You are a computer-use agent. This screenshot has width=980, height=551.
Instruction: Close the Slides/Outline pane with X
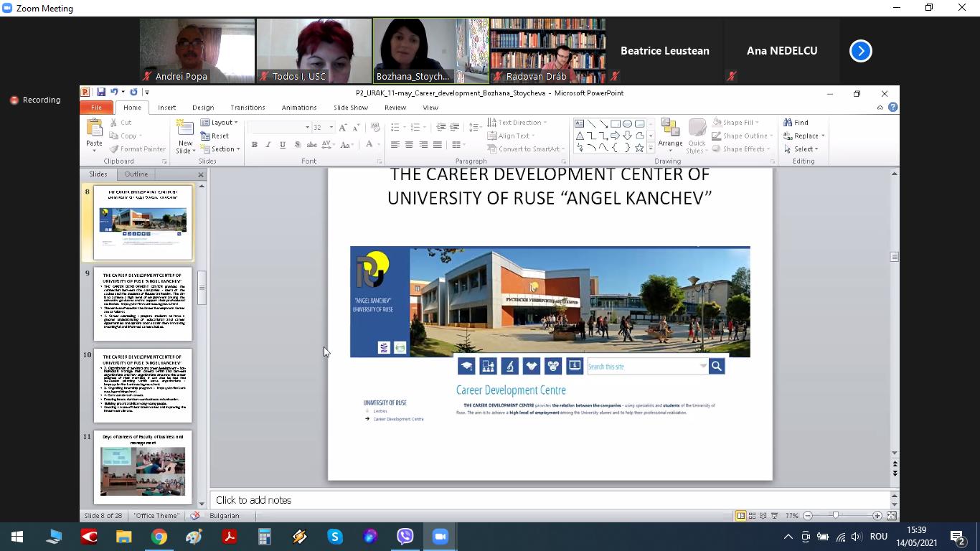click(x=201, y=174)
